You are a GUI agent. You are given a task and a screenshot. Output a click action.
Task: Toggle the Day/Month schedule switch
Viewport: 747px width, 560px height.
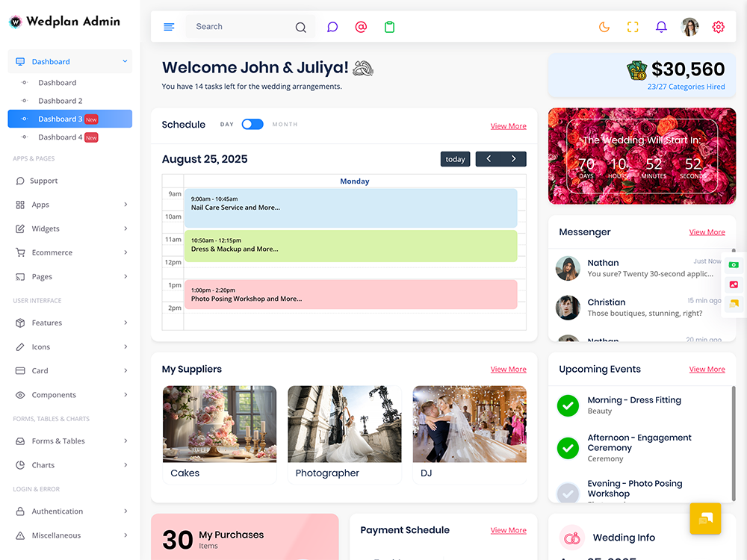(252, 124)
